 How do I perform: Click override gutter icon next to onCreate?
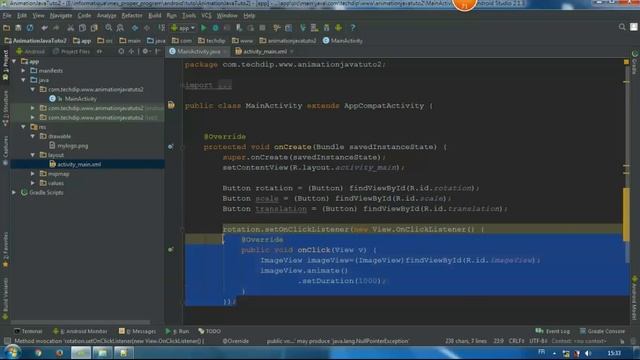[171, 147]
